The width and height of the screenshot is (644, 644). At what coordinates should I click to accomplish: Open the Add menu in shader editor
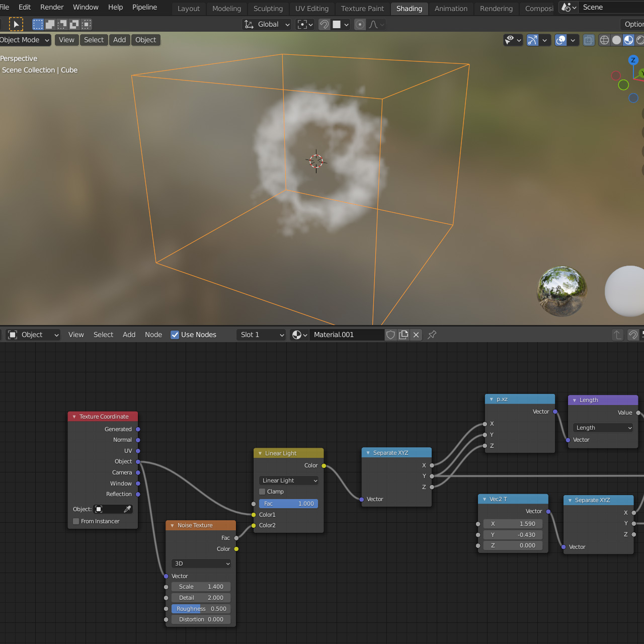(x=129, y=335)
